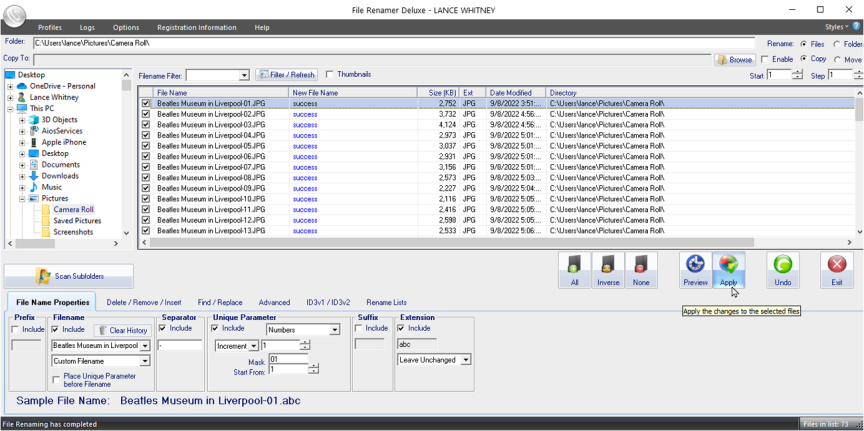Select Camera Roll folder in tree
This screenshot has width=864, height=431.
pyautogui.click(x=73, y=209)
